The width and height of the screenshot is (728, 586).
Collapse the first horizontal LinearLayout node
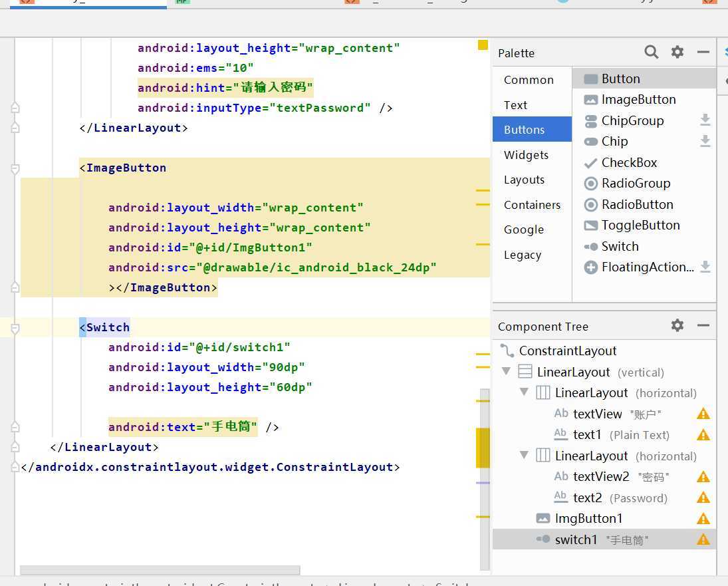click(524, 391)
